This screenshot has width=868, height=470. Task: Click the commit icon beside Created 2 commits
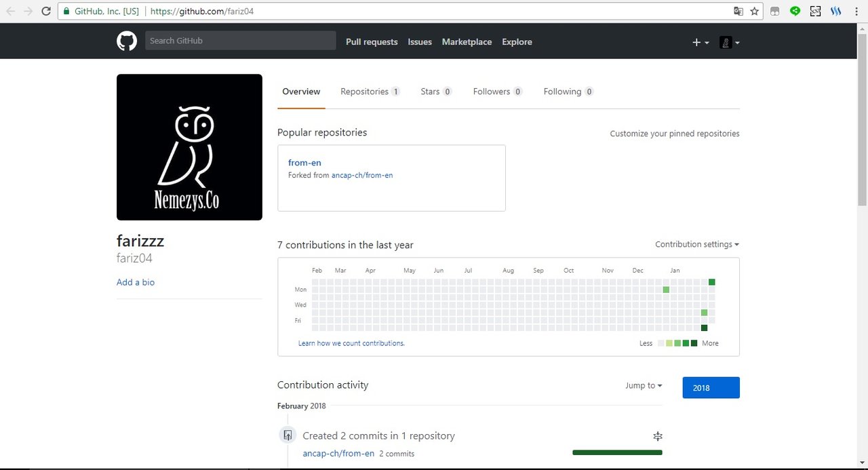point(288,435)
